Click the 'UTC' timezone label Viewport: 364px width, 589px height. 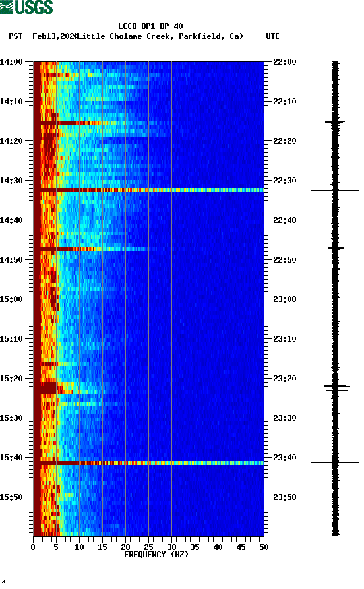pyautogui.click(x=273, y=36)
